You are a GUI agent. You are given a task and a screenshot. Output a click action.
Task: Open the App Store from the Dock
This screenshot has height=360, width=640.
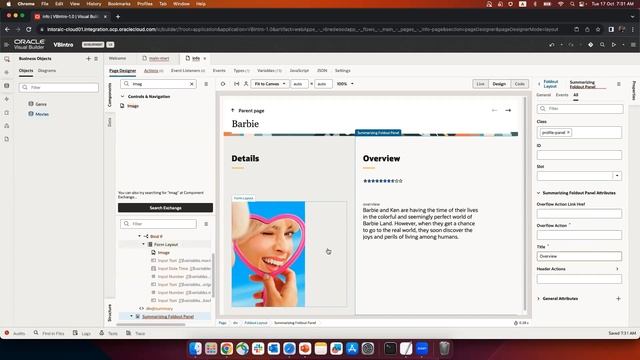[x=352, y=348]
